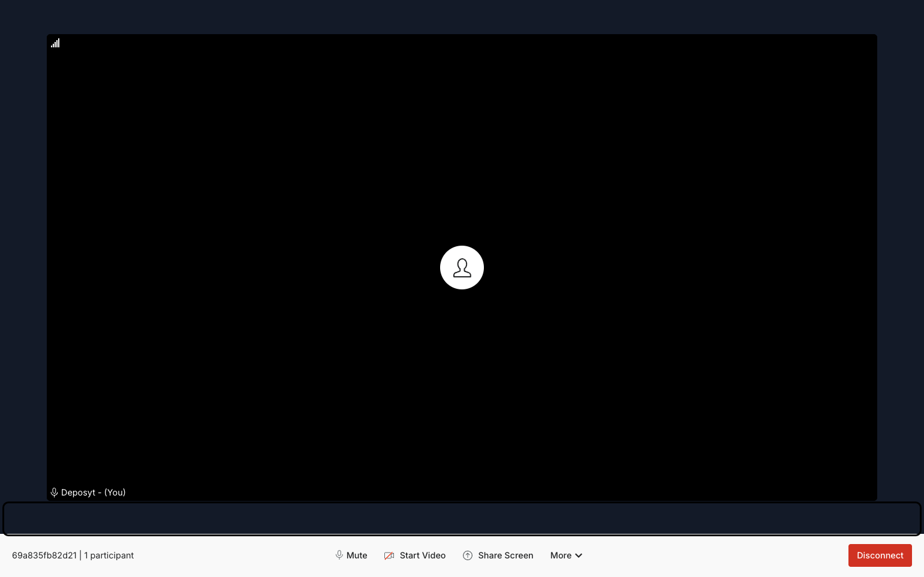Expand the More dropdown menu
Viewport: 924px width, 577px height.
click(x=566, y=555)
